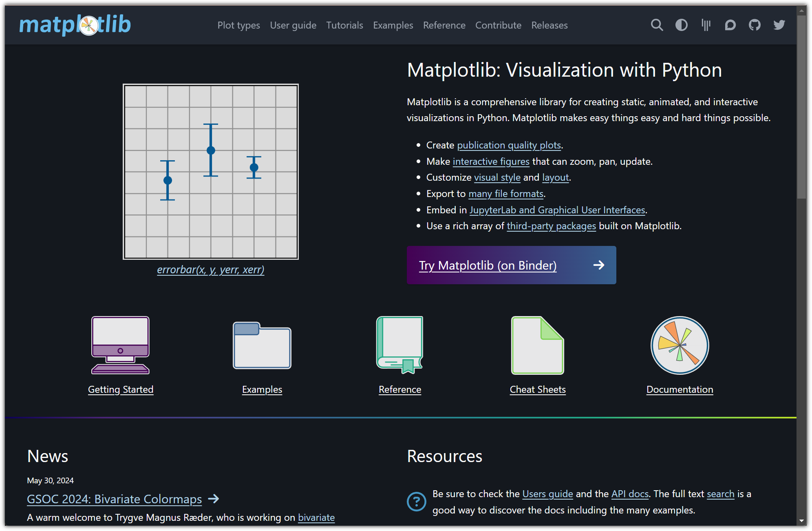812x531 pixels.
Task: Click the Examples folder icon
Action: [x=262, y=345]
